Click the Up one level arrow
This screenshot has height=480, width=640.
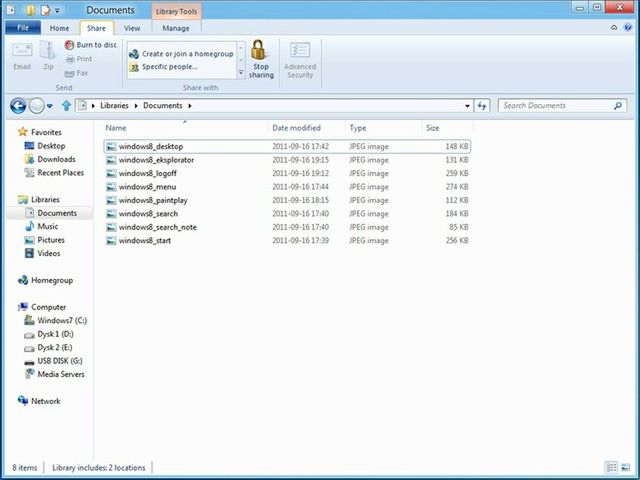coord(66,106)
